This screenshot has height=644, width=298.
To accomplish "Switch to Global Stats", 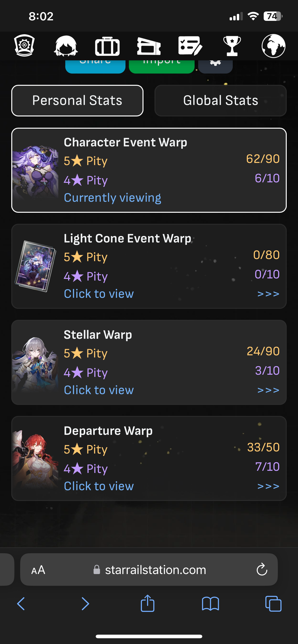I will (x=221, y=100).
